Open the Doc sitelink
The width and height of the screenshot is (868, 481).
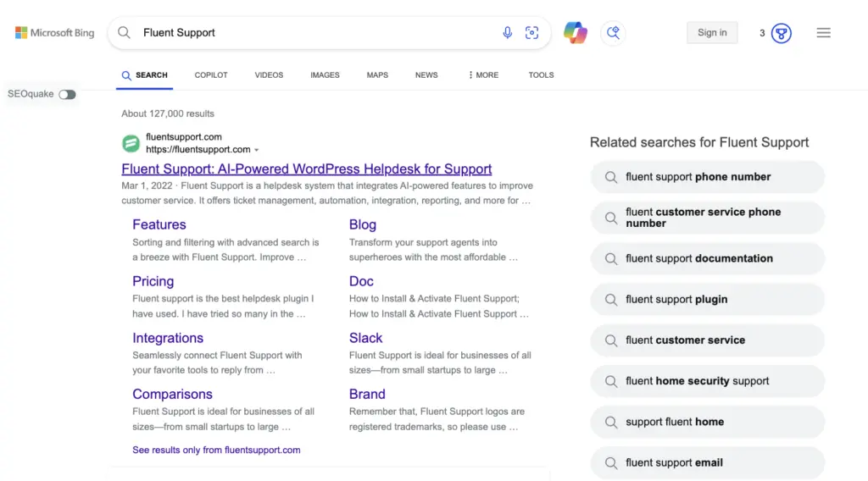(361, 281)
